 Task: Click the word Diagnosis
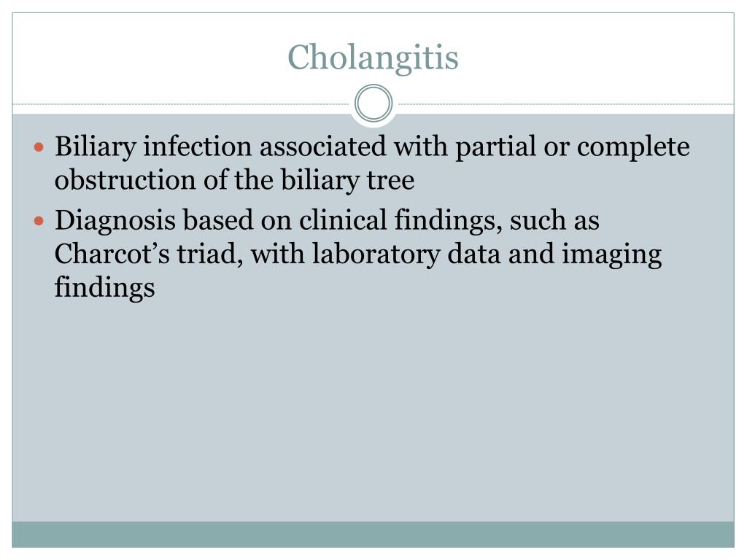coord(115,220)
